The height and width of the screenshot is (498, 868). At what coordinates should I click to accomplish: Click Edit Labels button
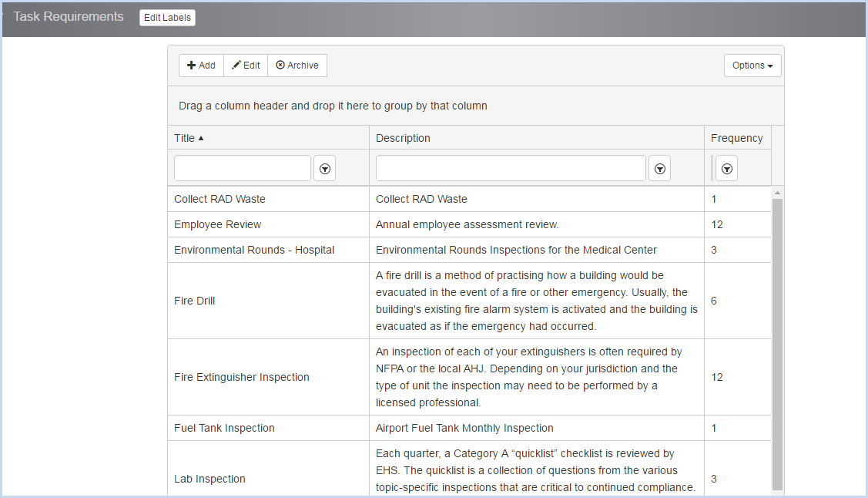tap(167, 18)
